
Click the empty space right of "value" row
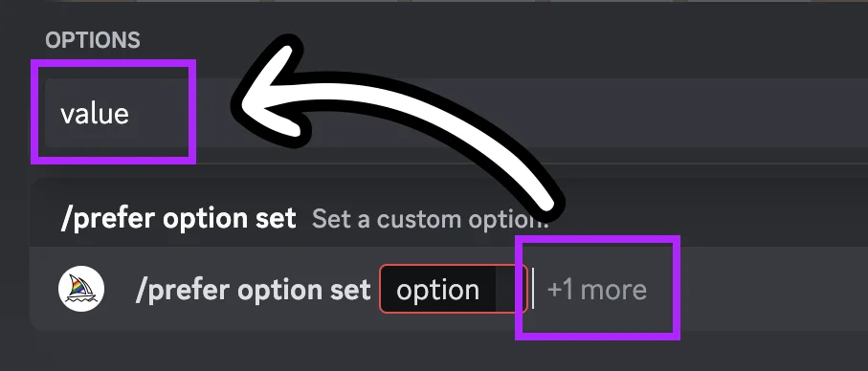point(526,114)
